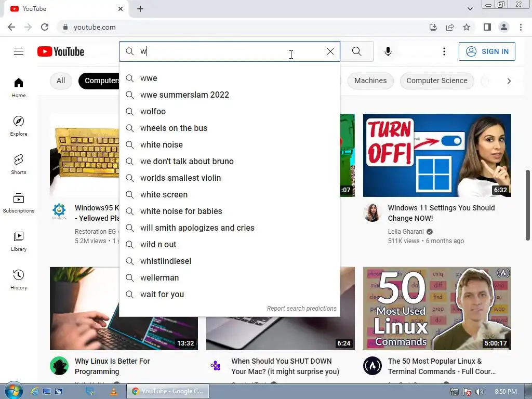Open Chrome's three-dot menu

521,27
